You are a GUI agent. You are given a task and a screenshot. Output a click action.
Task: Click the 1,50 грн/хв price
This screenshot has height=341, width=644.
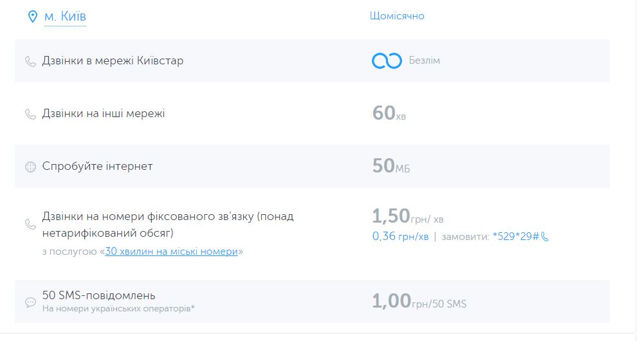tap(408, 217)
